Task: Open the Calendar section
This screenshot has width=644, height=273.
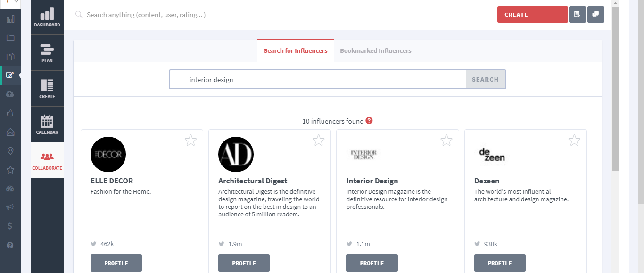Action: (x=47, y=124)
